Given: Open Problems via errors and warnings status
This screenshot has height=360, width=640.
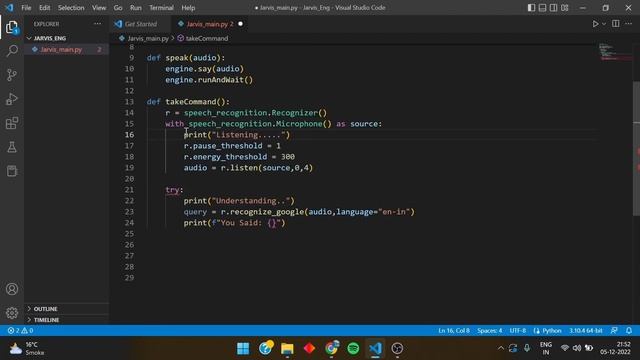Looking at the screenshot, I should (x=20, y=331).
